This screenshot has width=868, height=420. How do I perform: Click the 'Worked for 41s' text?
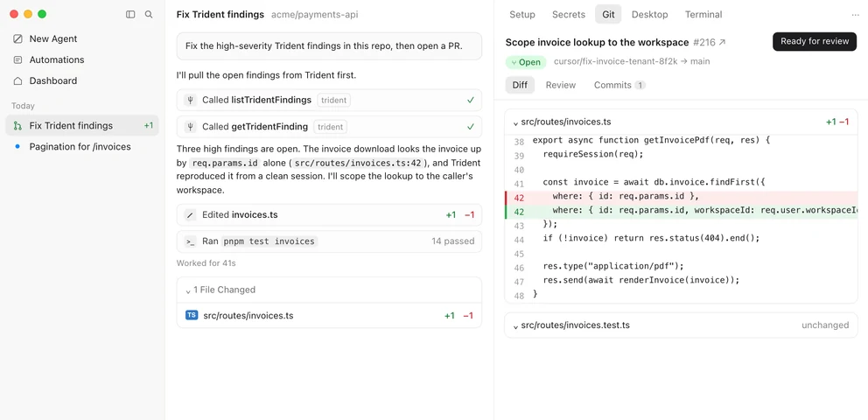pyautogui.click(x=206, y=263)
